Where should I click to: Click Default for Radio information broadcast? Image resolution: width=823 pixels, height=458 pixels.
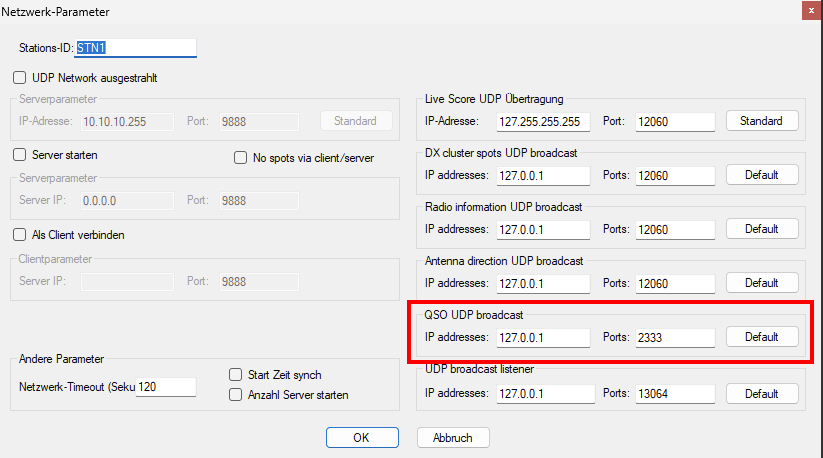coord(761,229)
